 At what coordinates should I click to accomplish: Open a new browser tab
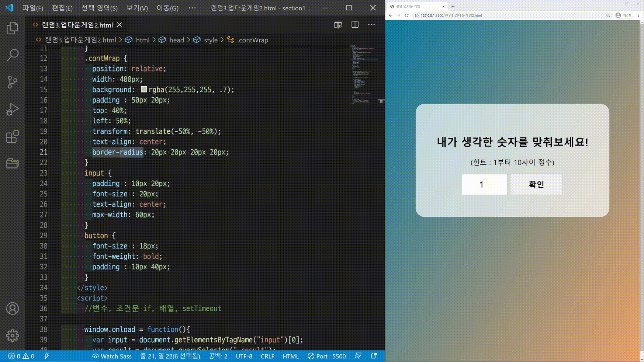point(453,6)
